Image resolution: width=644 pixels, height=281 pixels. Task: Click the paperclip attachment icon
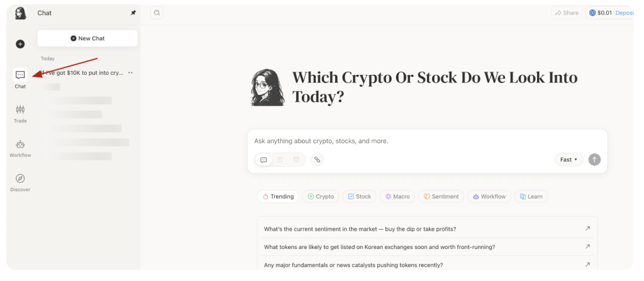(x=317, y=160)
